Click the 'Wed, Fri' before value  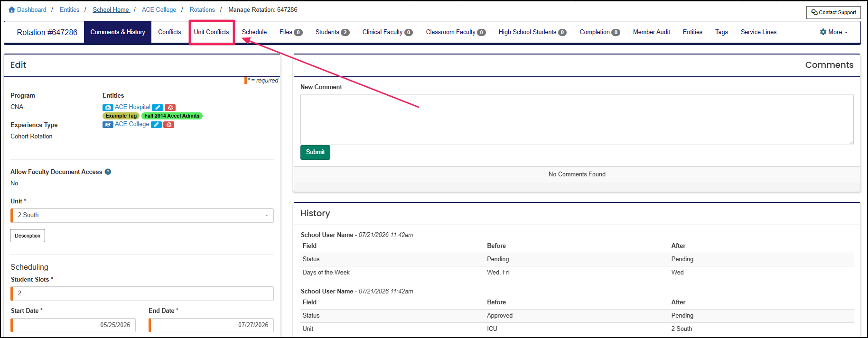pyautogui.click(x=498, y=273)
